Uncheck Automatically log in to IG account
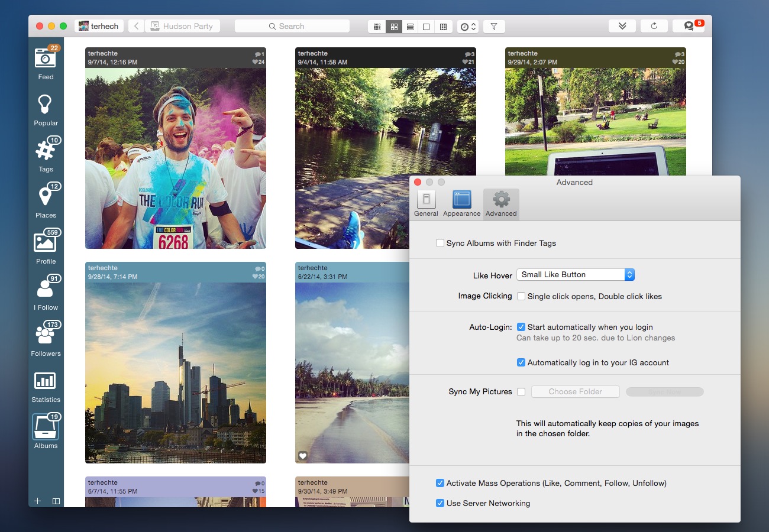Image resolution: width=769 pixels, height=532 pixels. click(521, 362)
